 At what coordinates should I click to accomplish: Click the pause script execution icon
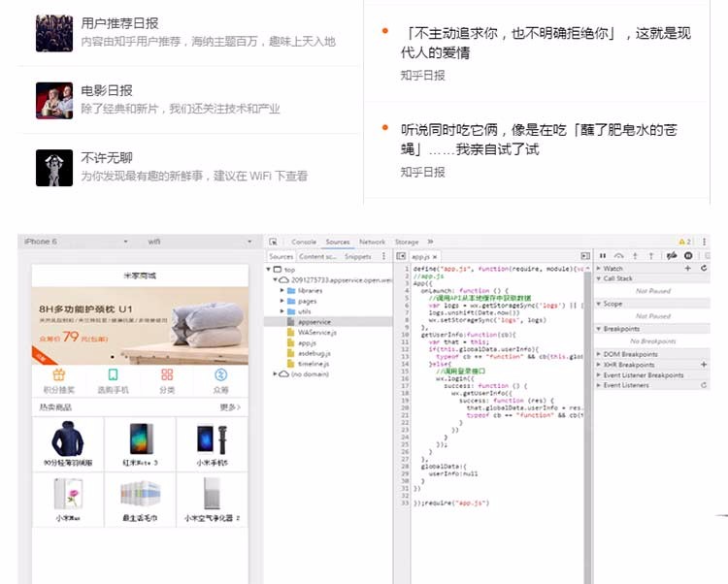click(603, 255)
